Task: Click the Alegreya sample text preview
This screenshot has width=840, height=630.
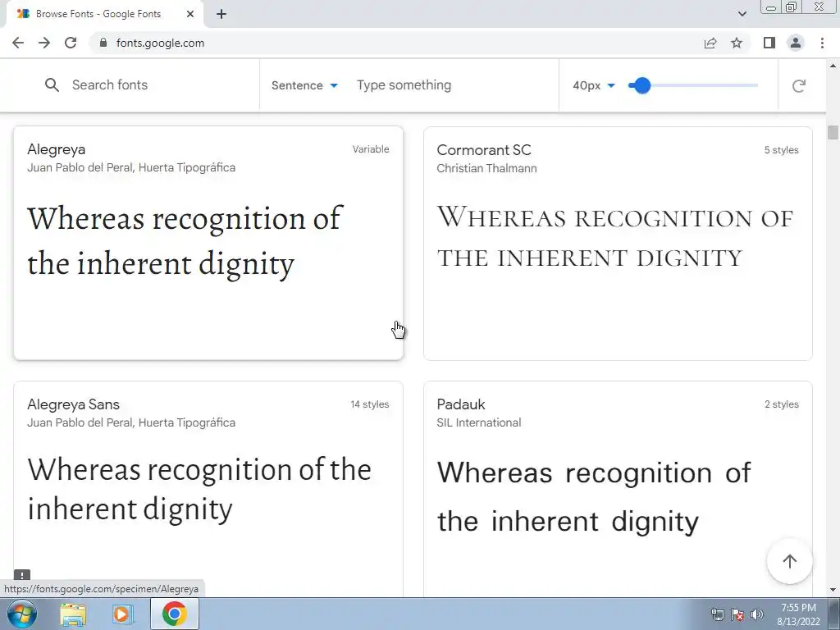Action: 185,242
